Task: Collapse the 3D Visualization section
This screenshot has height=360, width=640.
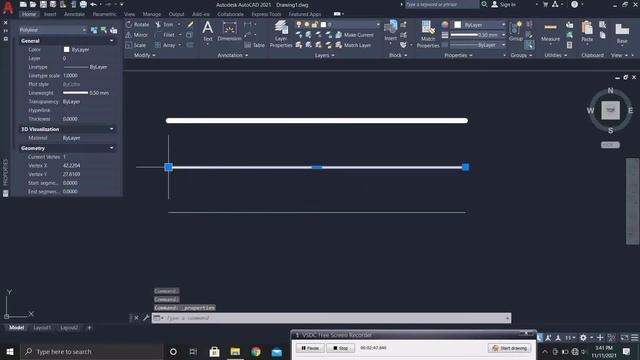Action: click(111, 129)
